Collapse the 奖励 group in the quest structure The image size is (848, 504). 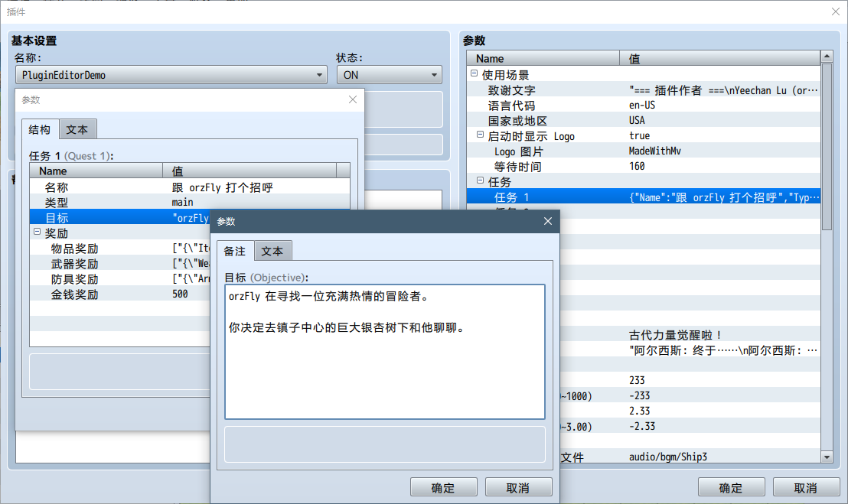point(38,232)
